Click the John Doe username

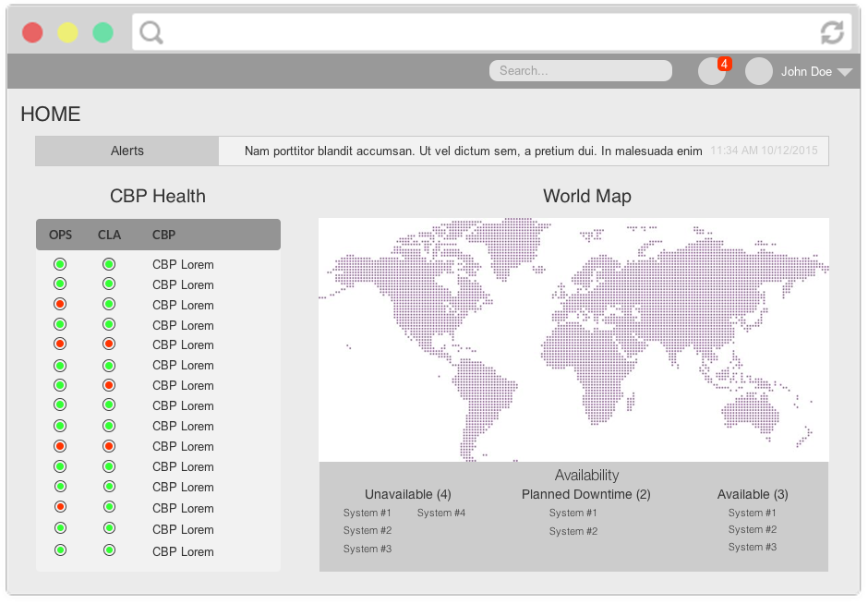[x=806, y=71]
